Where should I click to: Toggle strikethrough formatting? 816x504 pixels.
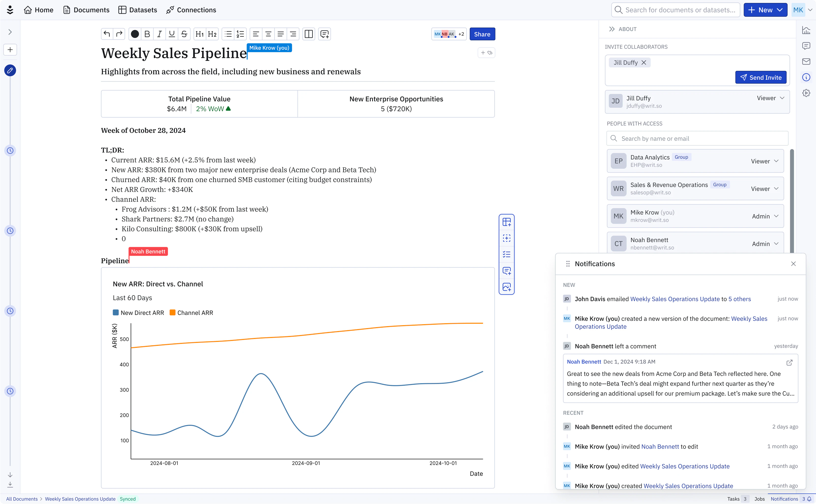coord(184,34)
